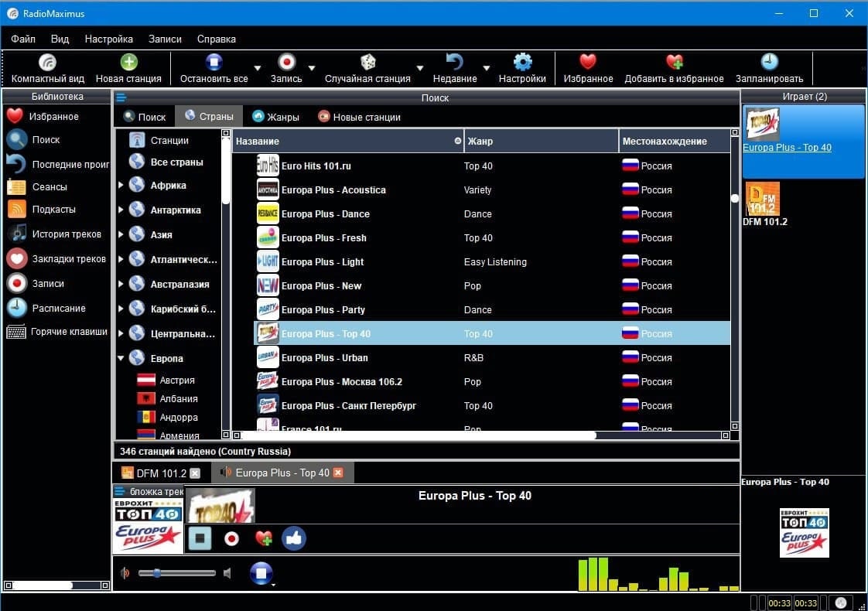Open История треков in the sidebar
This screenshot has width=868, height=611.
tap(54, 234)
